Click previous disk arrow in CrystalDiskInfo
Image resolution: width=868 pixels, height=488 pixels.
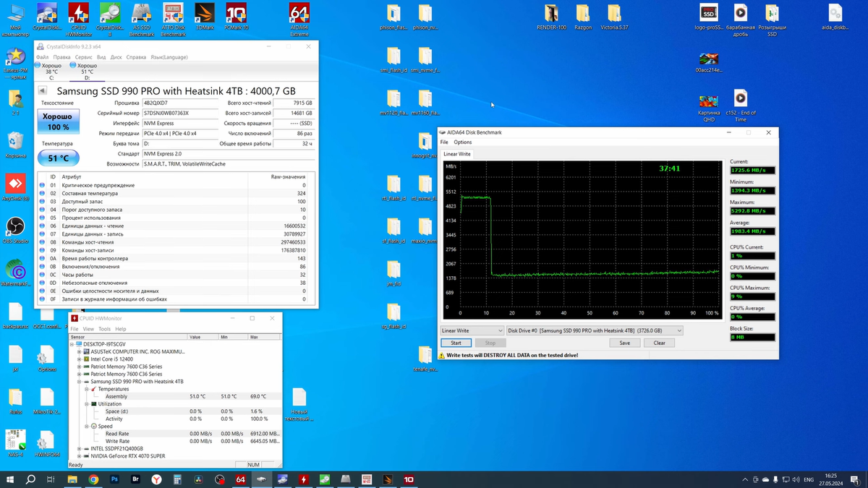click(42, 91)
